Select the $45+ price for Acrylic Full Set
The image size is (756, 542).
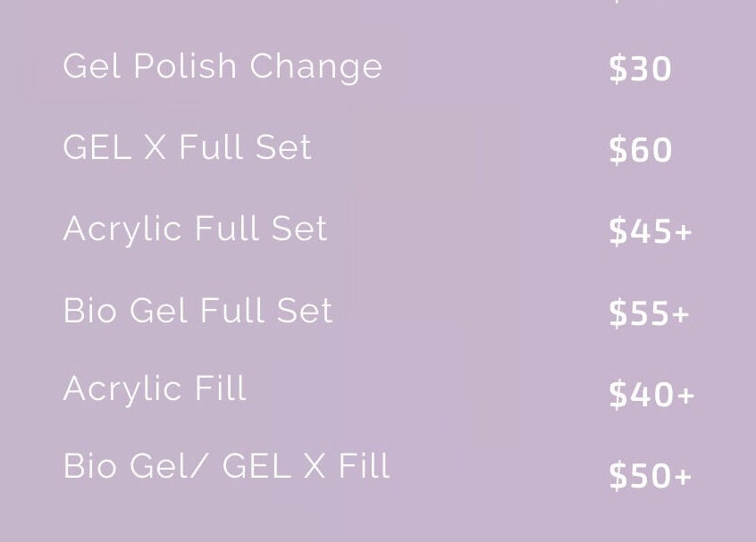click(x=650, y=231)
